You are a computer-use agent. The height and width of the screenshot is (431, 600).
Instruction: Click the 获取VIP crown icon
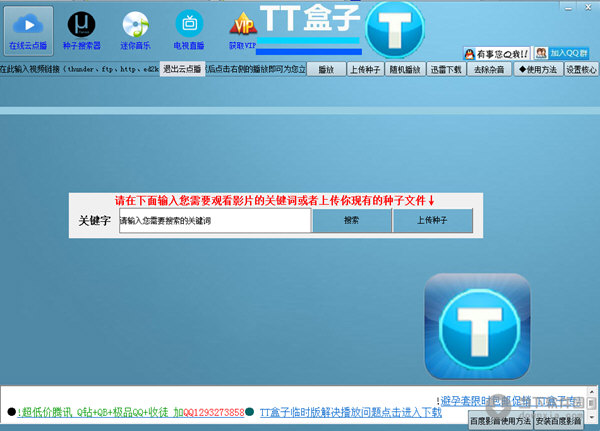[241, 24]
